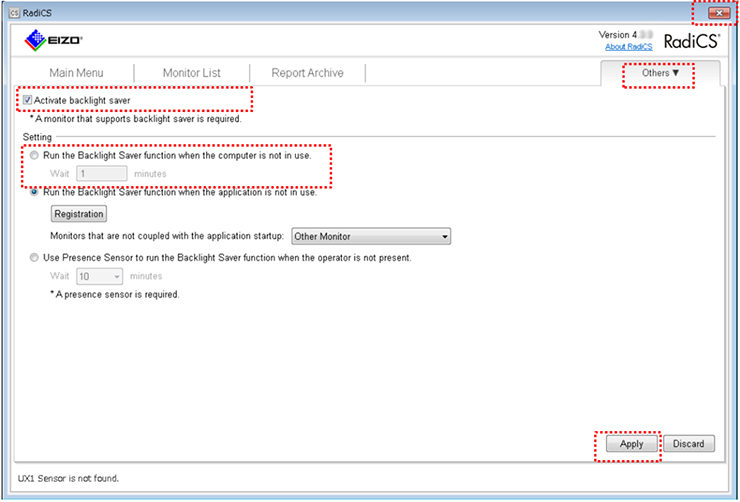The image size is (740, 502).
Task: Click the 'Setting' section label
Action: [37, 137]
